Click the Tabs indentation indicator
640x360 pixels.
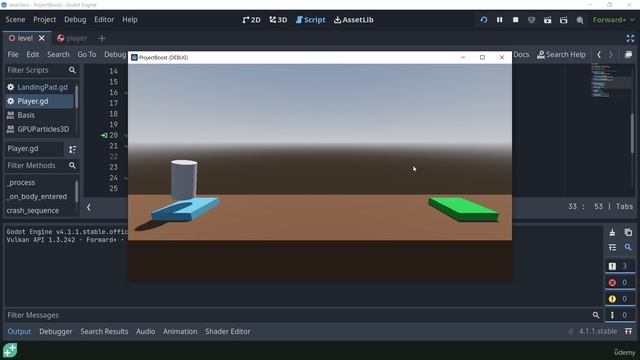coord(624,207)
